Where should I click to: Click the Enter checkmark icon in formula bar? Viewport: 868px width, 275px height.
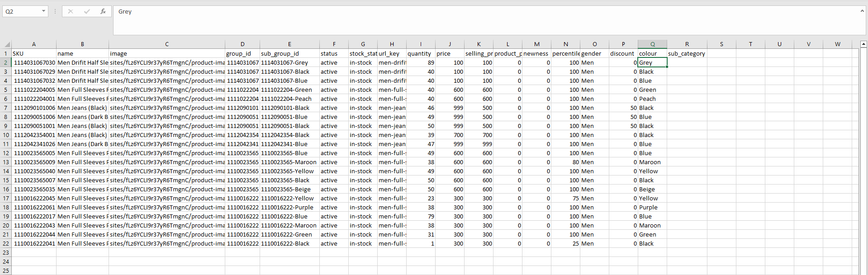[x=87, y=11]
